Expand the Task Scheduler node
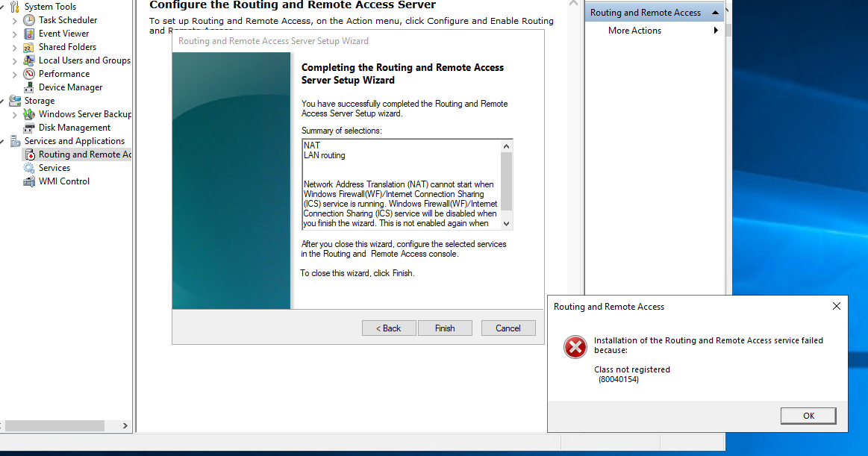 click(14, 20)
